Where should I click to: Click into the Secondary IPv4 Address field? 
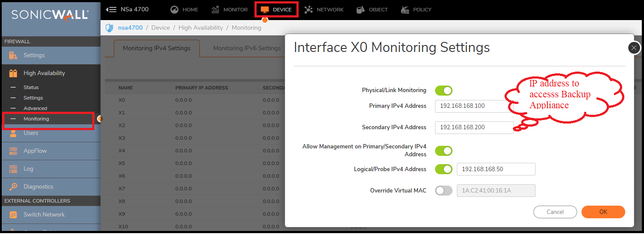click(474, 127)
